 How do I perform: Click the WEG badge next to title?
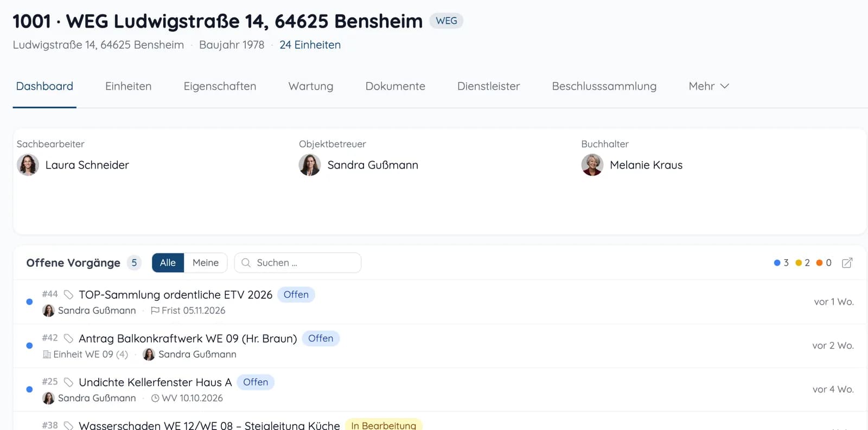point(446,21)
